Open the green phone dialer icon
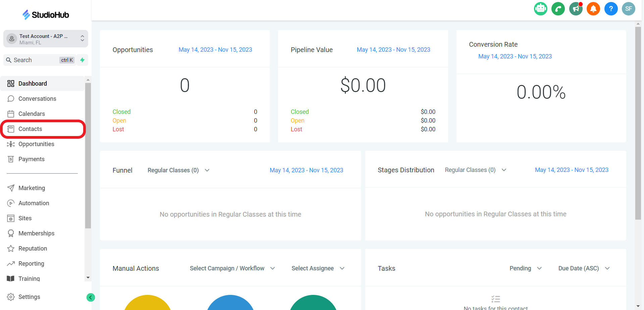This screenshot has height=310, width=644. pos(558,9)
